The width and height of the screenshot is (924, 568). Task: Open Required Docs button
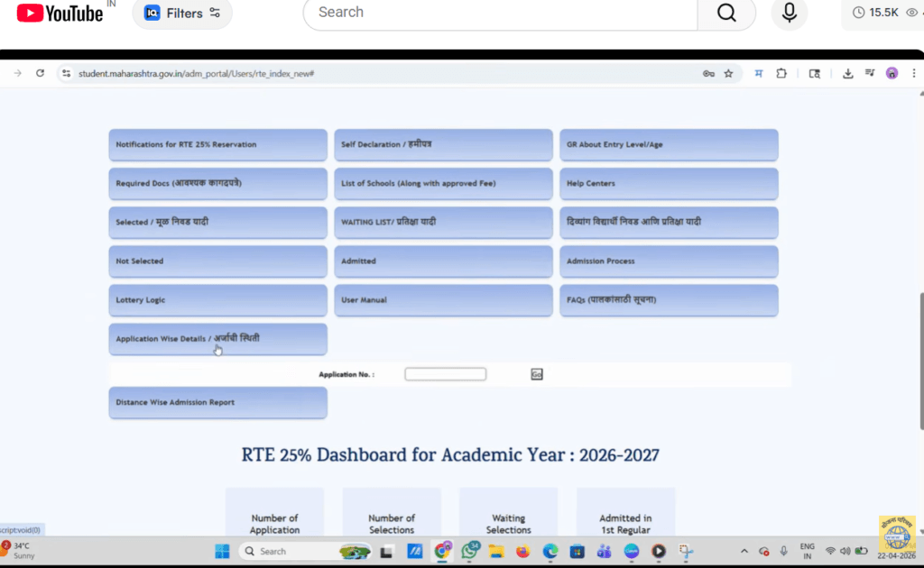pyautogui.click(x=217, y=183)
